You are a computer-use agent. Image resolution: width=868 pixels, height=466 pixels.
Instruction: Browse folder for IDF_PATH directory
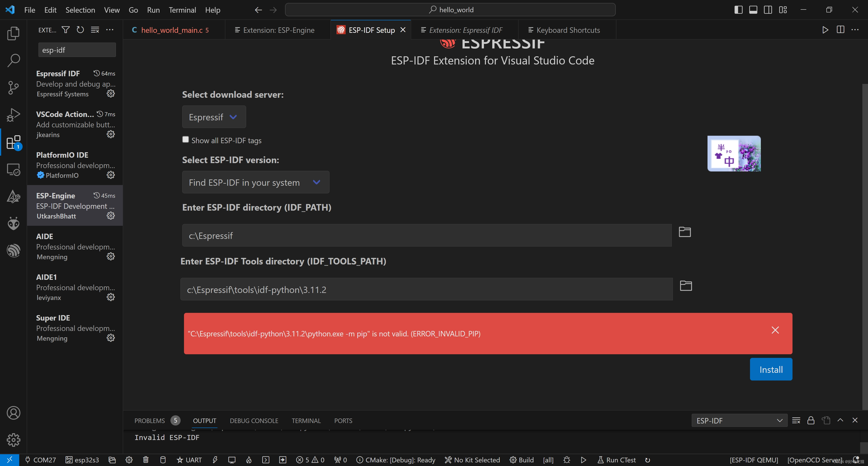click(x=685, y=232)
